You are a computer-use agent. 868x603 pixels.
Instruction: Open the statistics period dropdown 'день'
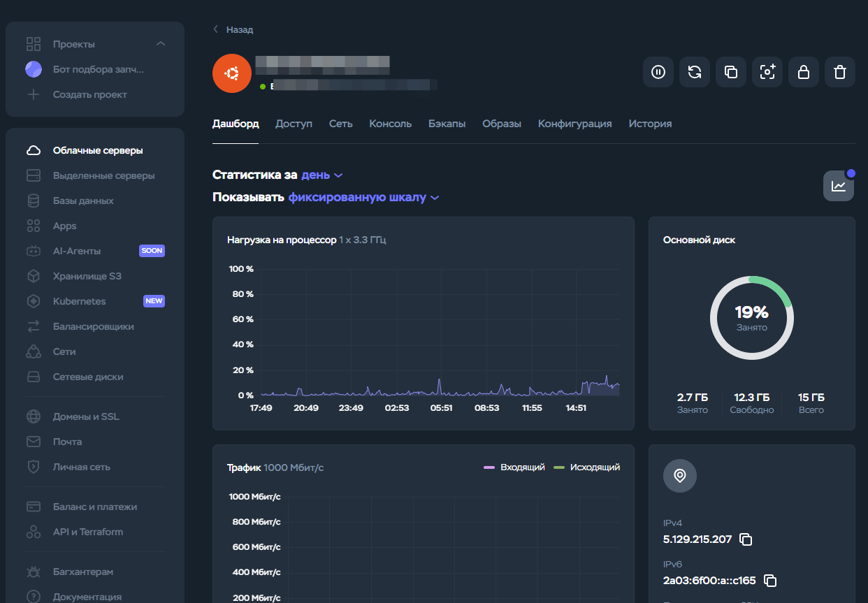(x=321, y=175)
